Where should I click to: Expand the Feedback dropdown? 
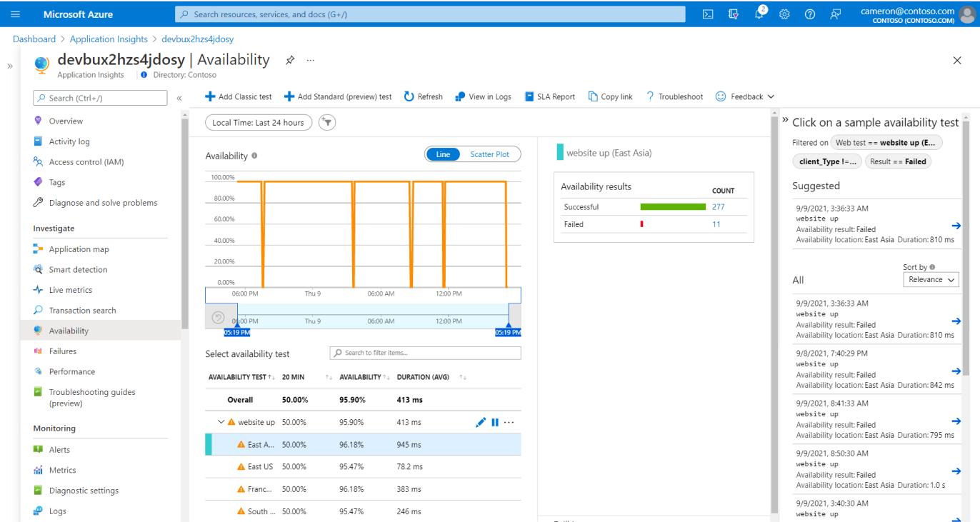pyautogui.click(x=746, y=96)
